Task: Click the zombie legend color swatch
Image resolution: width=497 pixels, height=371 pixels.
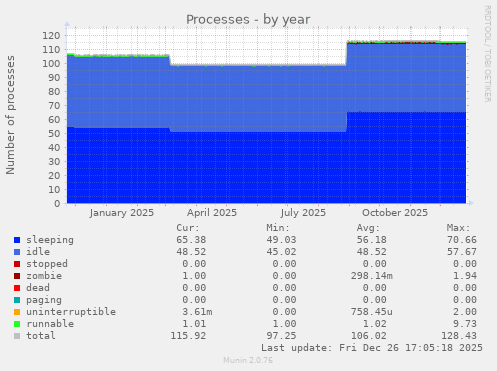Action: click(17, 276)
